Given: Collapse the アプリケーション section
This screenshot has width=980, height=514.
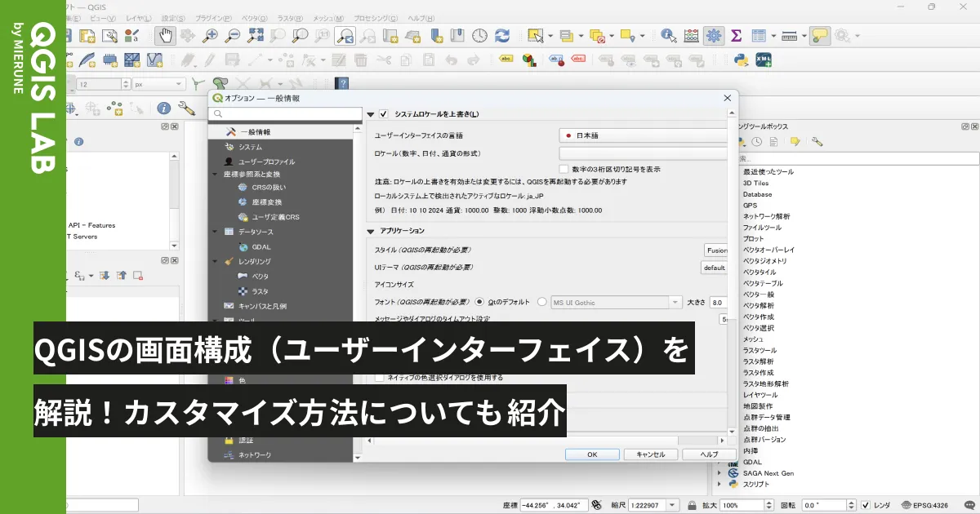Looking at the screenshot, I should tap(370, 231).
